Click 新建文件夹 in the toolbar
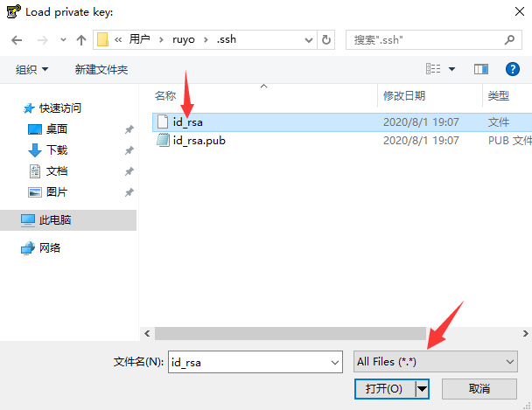The image size is (532, 410). (x=101, y=69)
